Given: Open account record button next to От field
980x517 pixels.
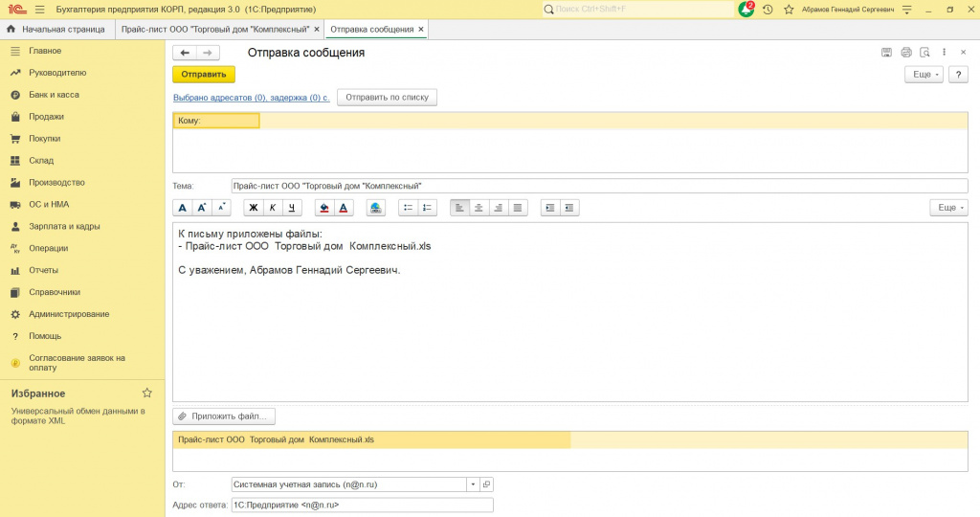Looking at the screenshot, I should click(487, 484).
